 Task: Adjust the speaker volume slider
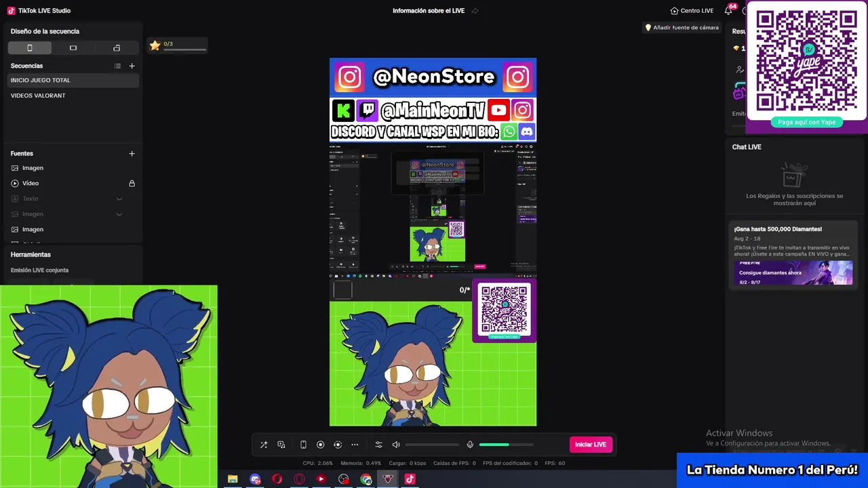point(432,445)
